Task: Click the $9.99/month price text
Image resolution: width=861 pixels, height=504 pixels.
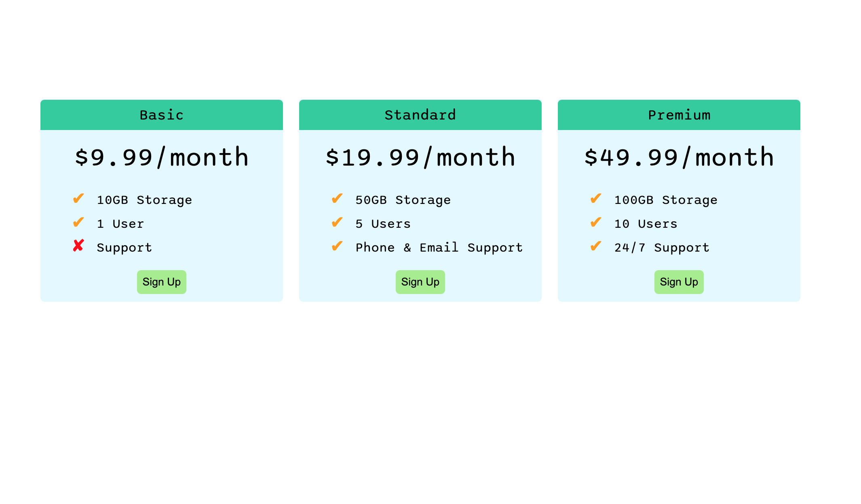Action: [161, 157]
